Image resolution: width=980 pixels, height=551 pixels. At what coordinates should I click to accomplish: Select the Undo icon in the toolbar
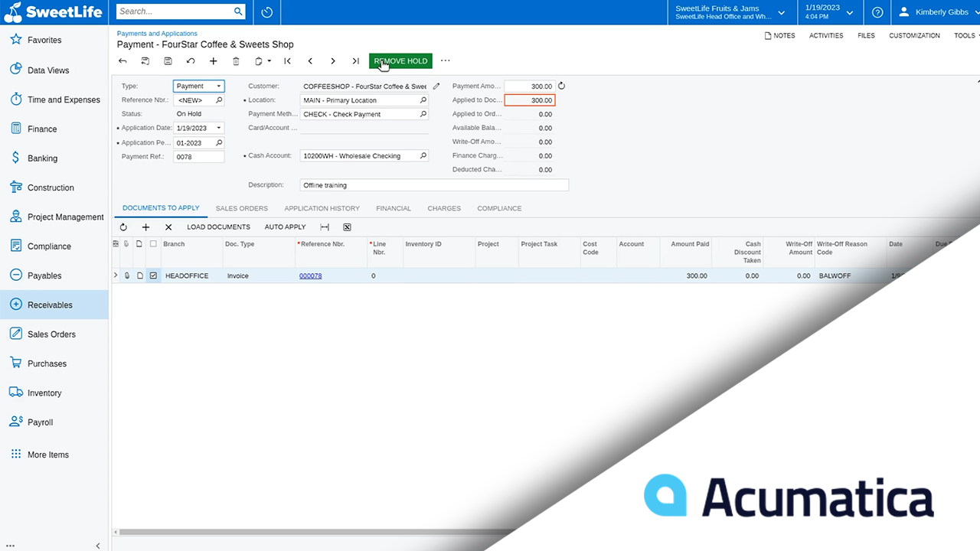pyautogui.click(x=191, y=61)
